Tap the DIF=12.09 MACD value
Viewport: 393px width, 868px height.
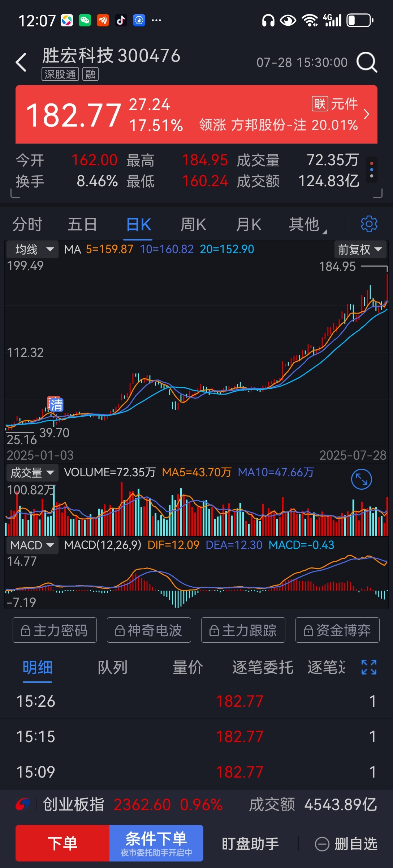tap(173, 545)
